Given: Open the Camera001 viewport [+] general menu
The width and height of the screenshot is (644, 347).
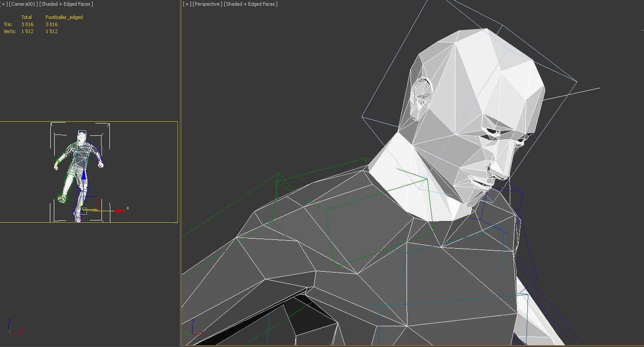Looking at the screenshot, I should [4, 4].
